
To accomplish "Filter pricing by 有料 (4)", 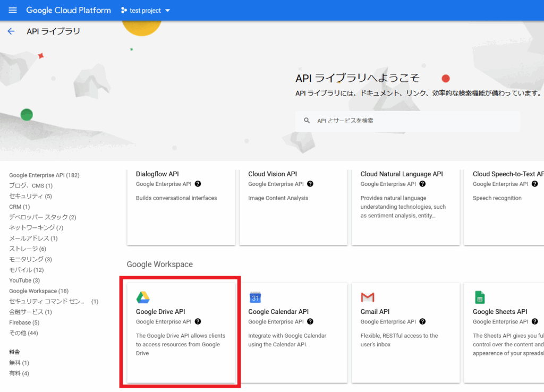I will [19, 373].
